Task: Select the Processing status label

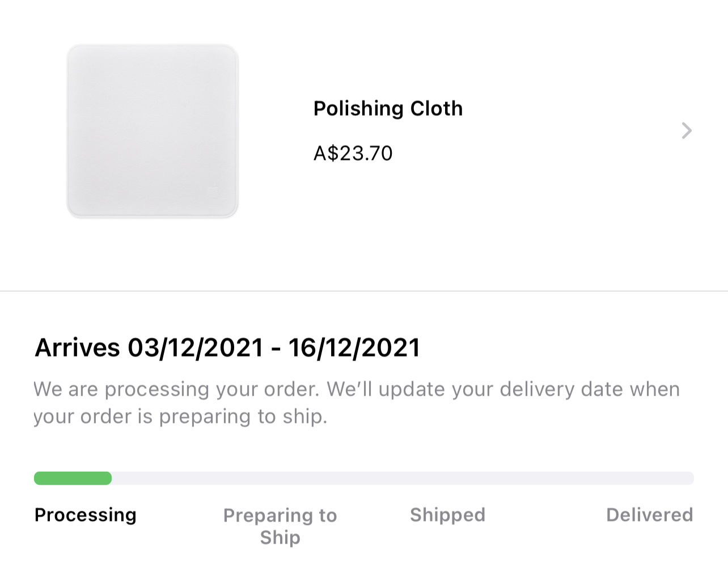Action: coord(86,515)
